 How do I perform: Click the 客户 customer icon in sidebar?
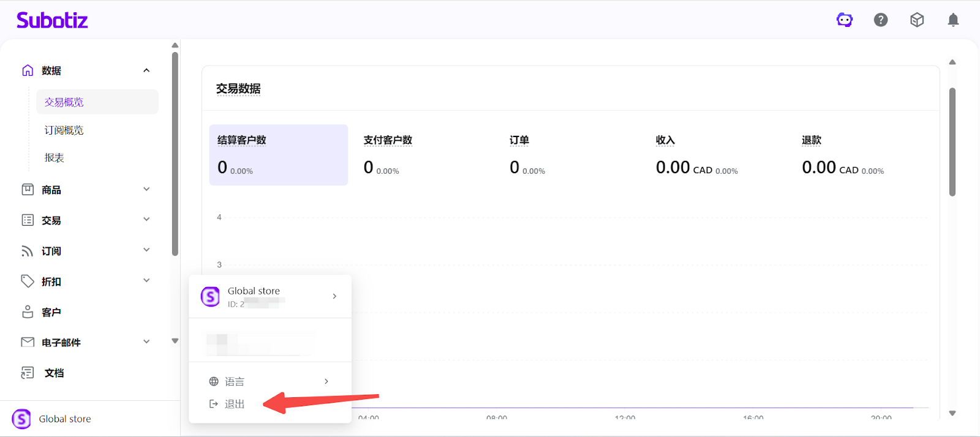click(28, 312)
